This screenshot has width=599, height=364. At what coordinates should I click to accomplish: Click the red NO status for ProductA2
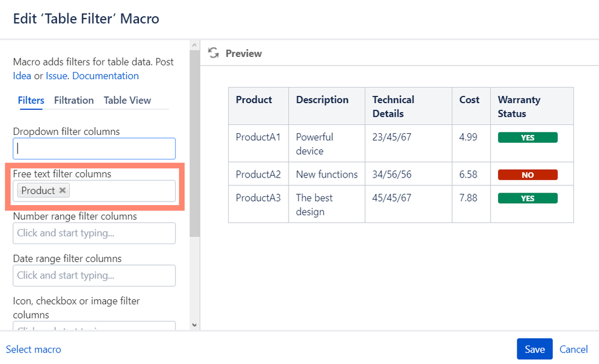pos(528,175)
